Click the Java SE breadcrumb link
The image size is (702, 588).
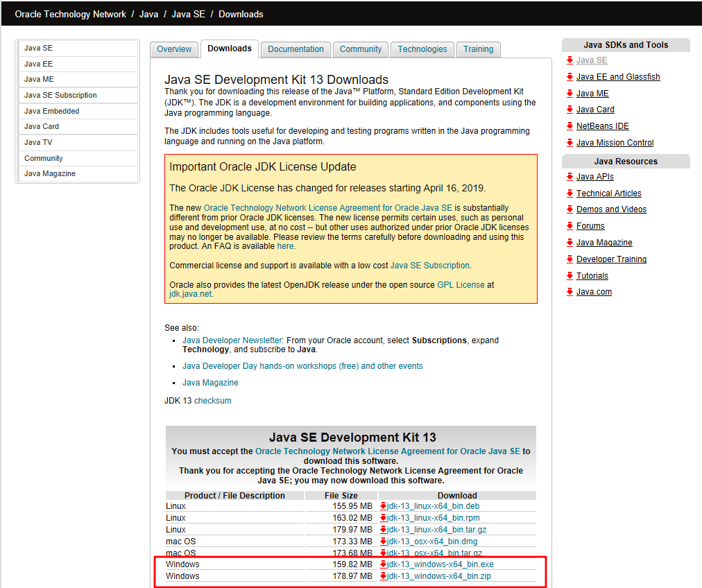coord(189,15)
